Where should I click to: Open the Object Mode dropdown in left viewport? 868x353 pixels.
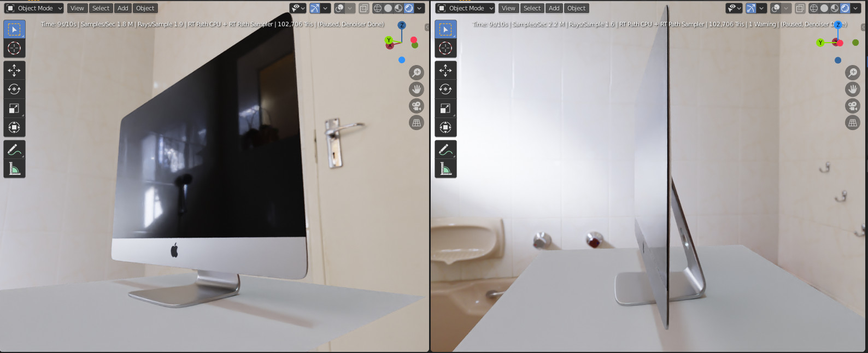[34, 8]
